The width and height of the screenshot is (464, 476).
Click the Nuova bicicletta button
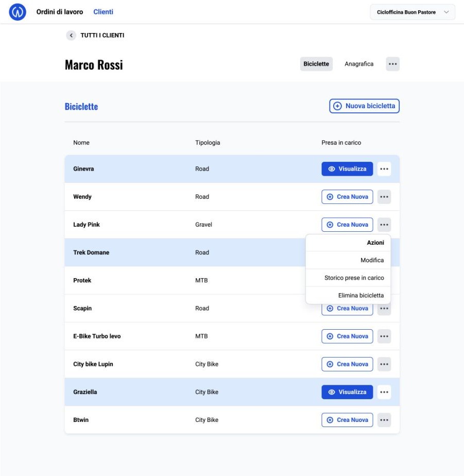coord(364,106)
